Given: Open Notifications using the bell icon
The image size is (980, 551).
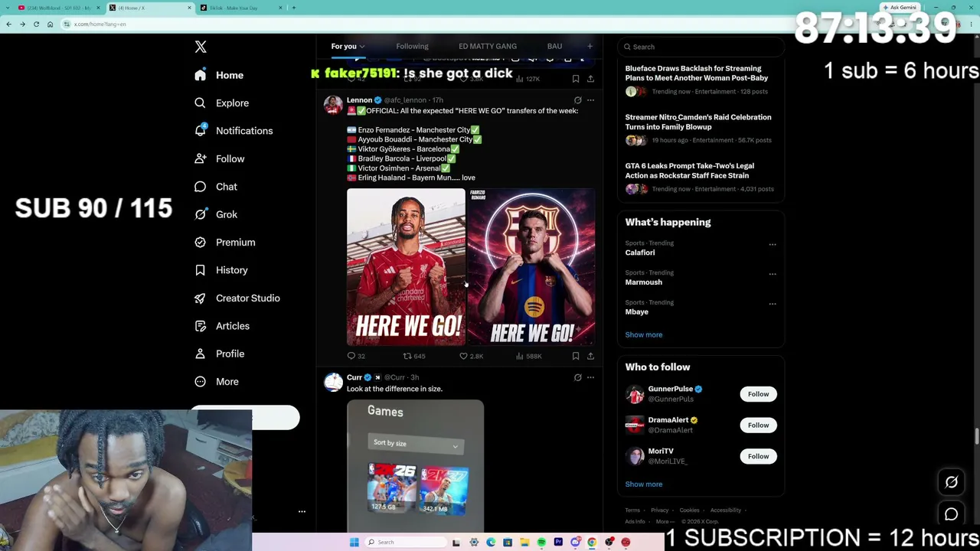Looking at the screenshot, I should (200, 131).
